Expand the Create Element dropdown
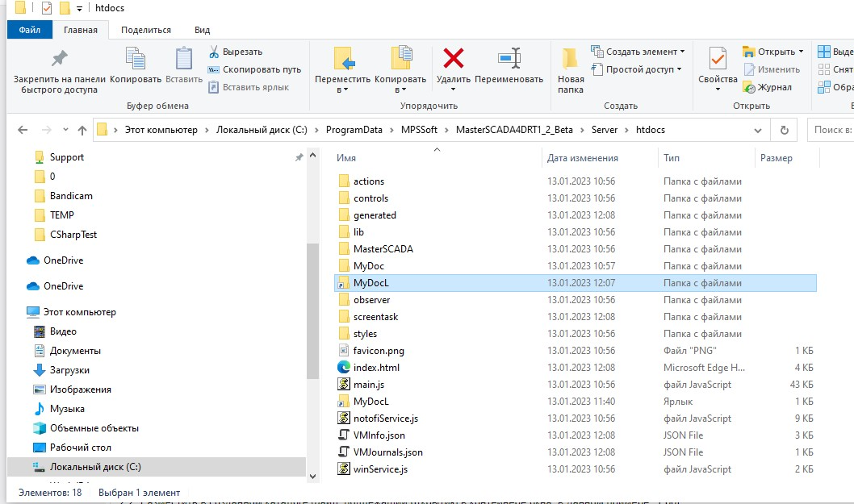Viewport: 854px width, 504px height. pyautogui.click(x=638, y=52)
